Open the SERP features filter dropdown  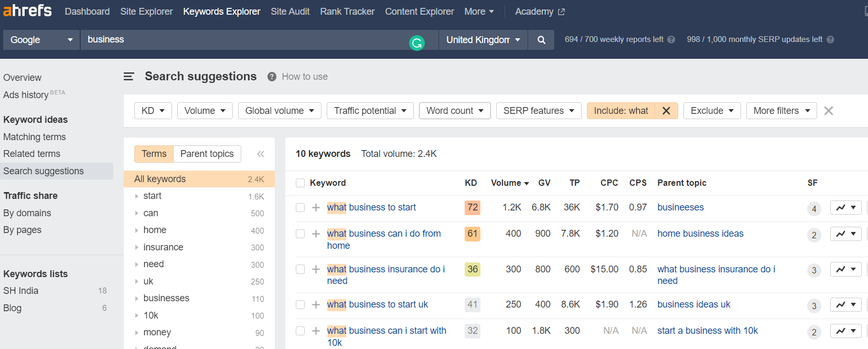pos(539,111)
